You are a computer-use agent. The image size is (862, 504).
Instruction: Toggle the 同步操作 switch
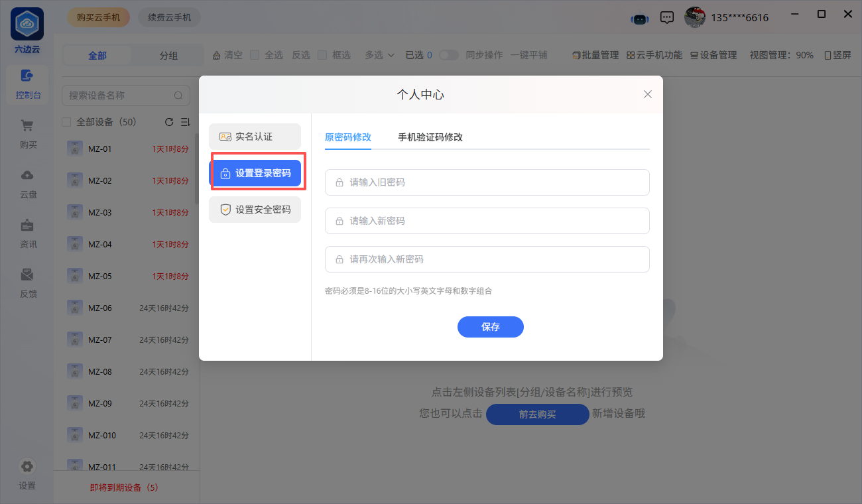tap(449, 55)
